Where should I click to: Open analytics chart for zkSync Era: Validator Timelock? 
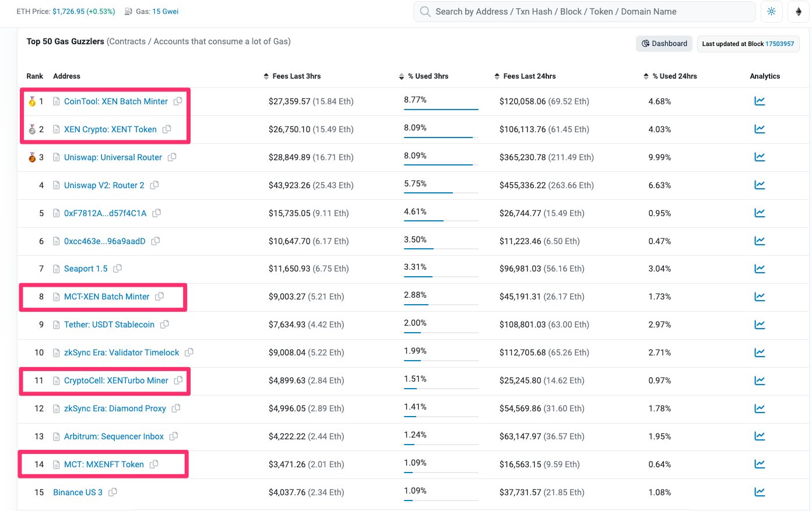[760, 353]
